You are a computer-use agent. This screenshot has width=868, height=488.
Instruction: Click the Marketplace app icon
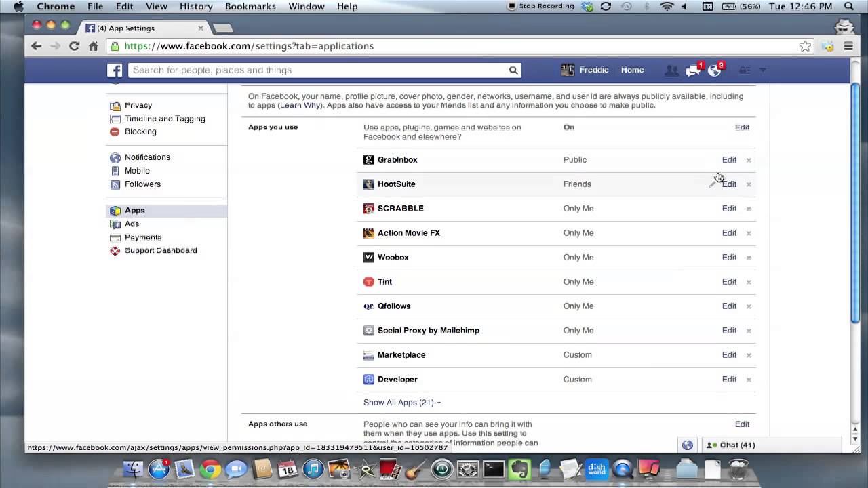(369, 355)
